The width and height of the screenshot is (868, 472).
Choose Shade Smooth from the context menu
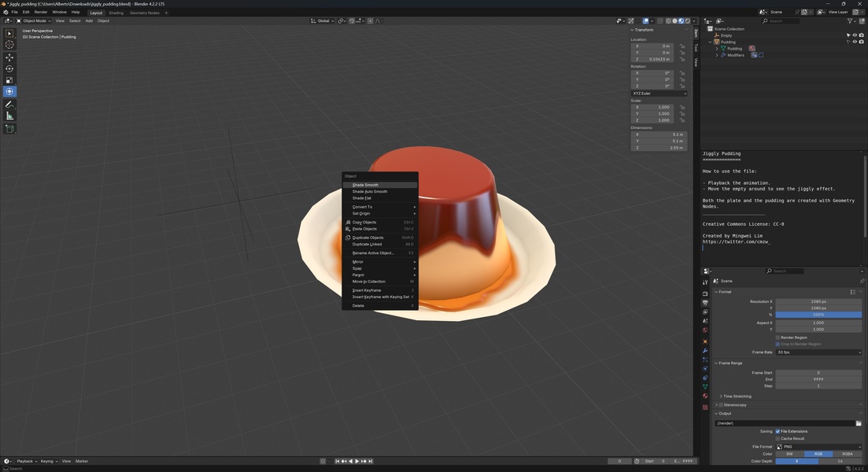coord(365,185)
